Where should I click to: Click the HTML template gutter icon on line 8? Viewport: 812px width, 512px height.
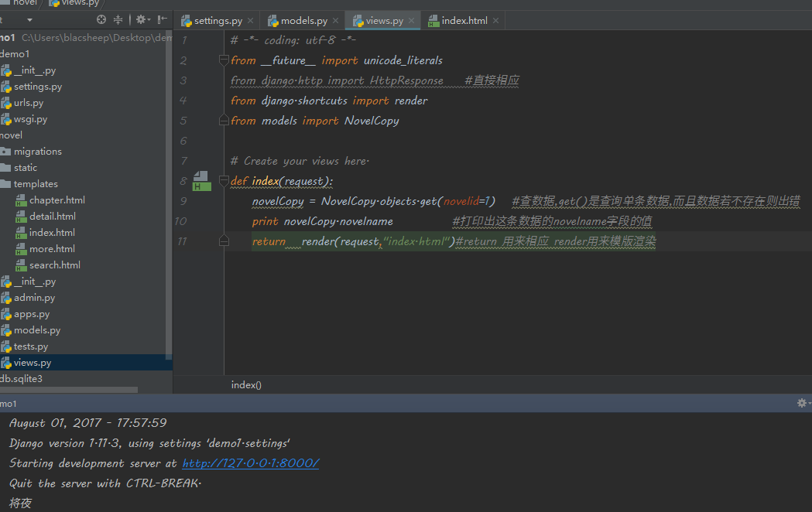[x=201, y=181]
